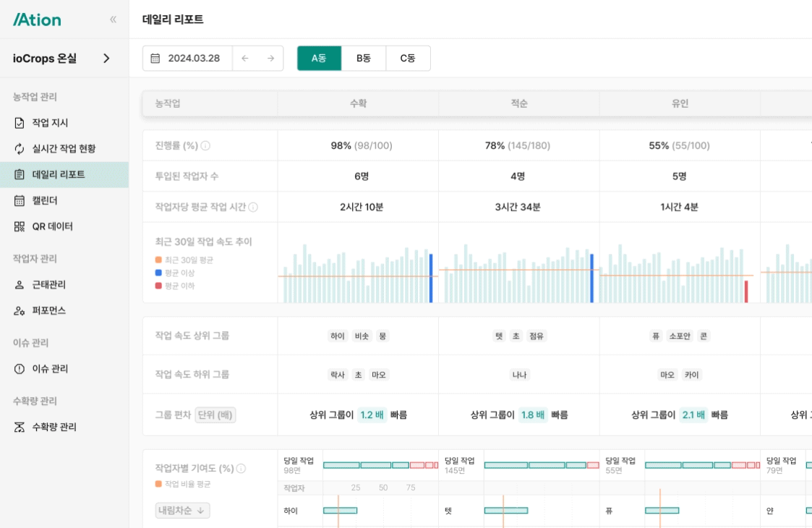Click 당일 작업 98면 segmented bar
The width and height of the screenshot is (812, 528).
[x=380, y=465]
